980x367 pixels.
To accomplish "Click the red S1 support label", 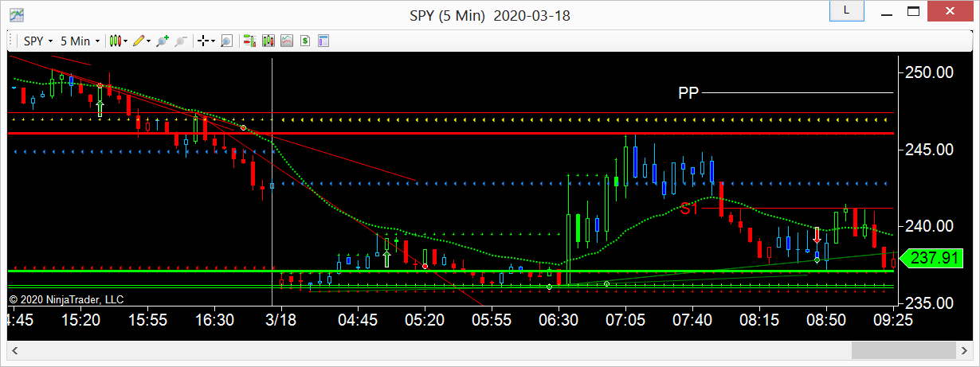I will point(689,209).
